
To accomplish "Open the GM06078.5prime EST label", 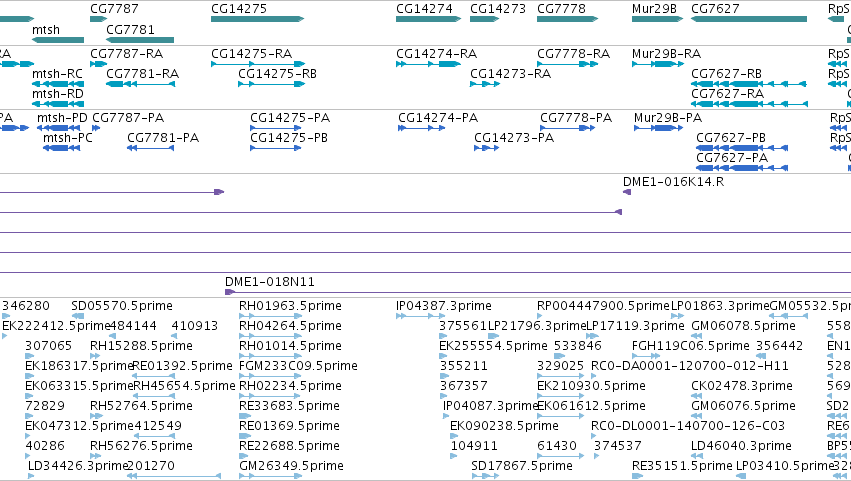I will point(743,326).
